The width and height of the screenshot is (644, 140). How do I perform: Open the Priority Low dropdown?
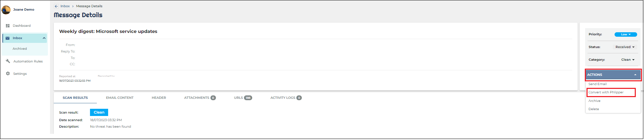coord(626,34)
